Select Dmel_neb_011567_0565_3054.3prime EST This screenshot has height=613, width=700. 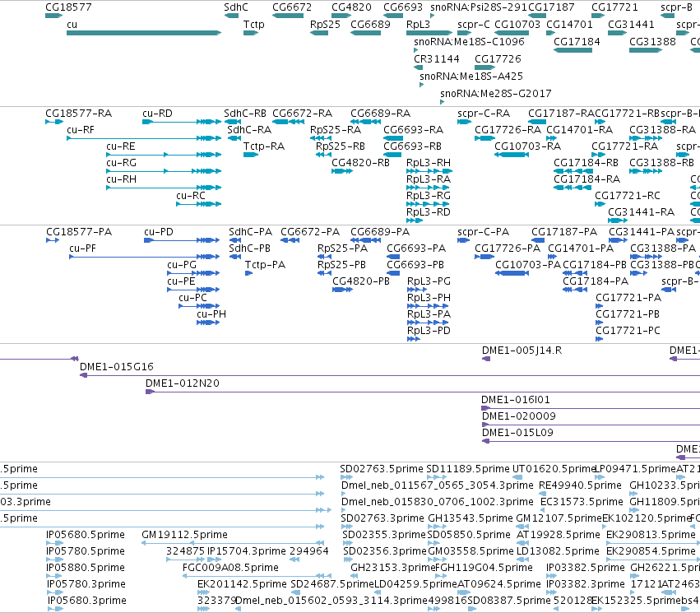coord(343,494)
